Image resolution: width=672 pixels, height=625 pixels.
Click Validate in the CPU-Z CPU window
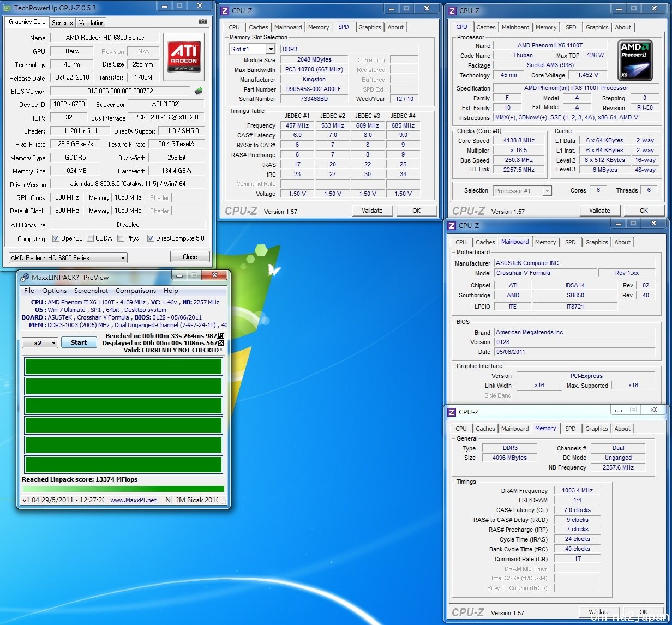pos(599,211)
